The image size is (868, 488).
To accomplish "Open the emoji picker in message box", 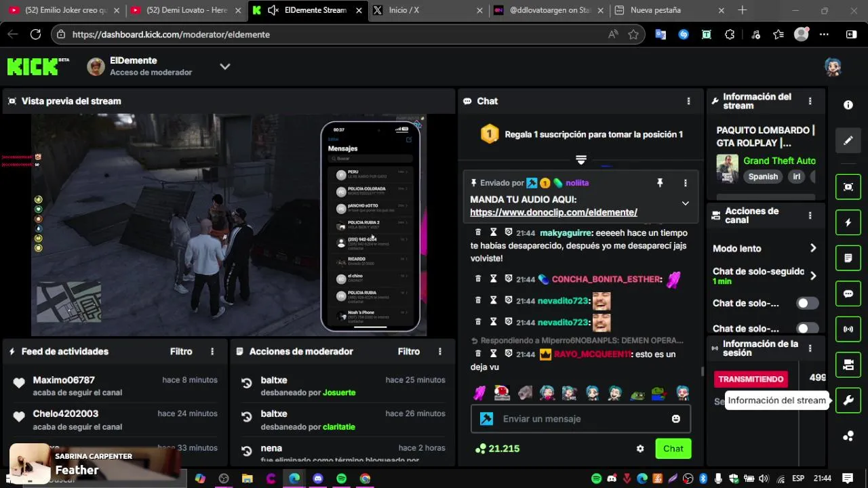I will (x=675, y=419).
